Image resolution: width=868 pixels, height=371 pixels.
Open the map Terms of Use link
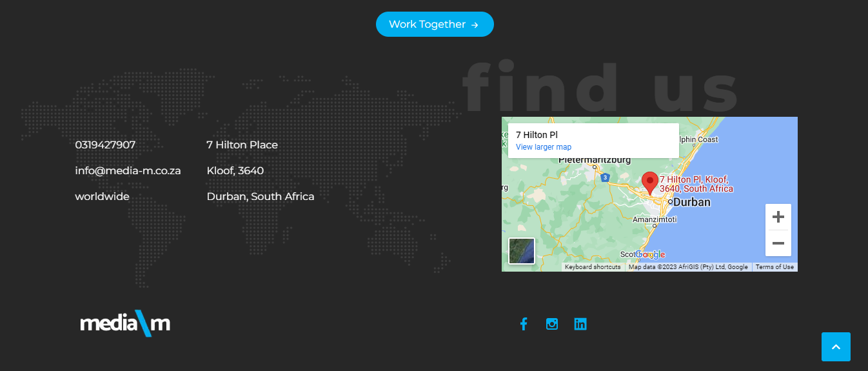[774, 267]
